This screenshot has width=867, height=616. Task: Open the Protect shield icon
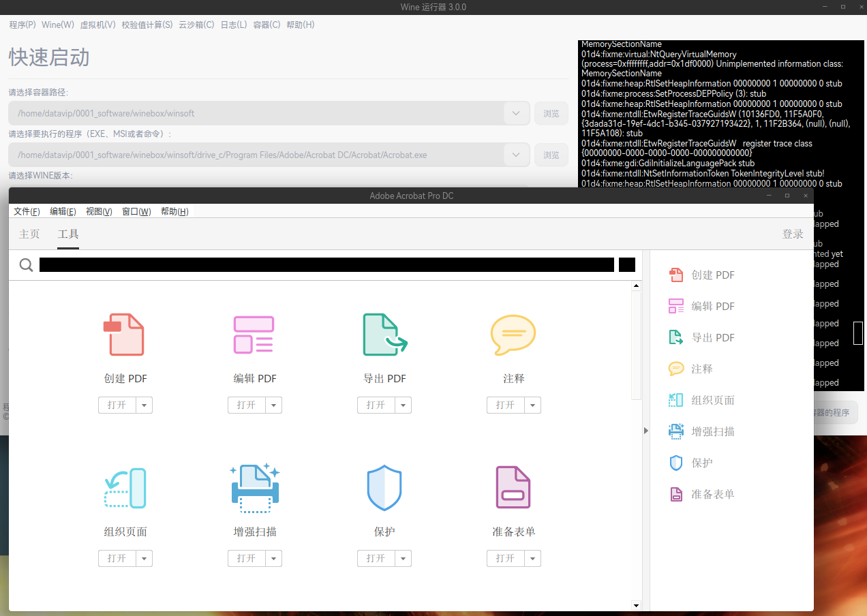pyautogui.click(x=384, y=488)
